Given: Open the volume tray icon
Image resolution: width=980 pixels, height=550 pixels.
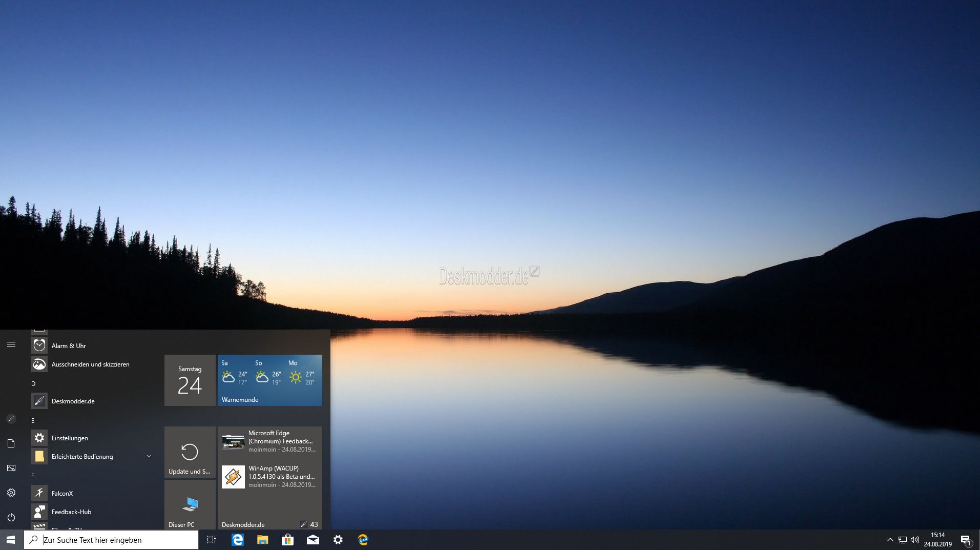Looking at the screenshot, I should pos(915,540).
